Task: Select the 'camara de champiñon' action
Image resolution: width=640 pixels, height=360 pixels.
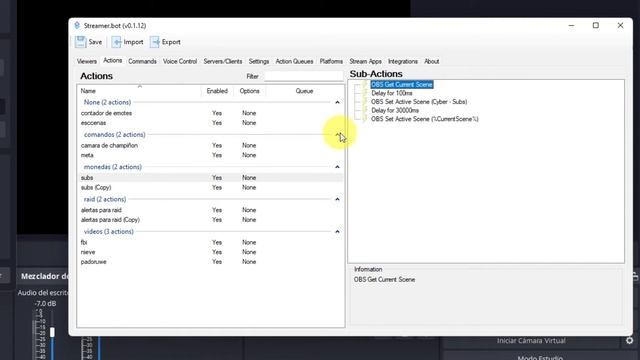Action: [x=210, y=145]
